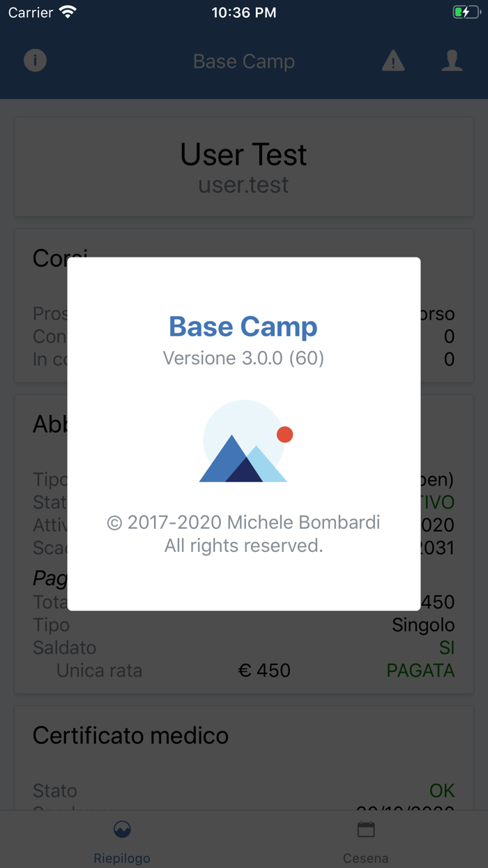Tap the battery charging indicator
Screen dimensions: 488x868
click(465, 11)
